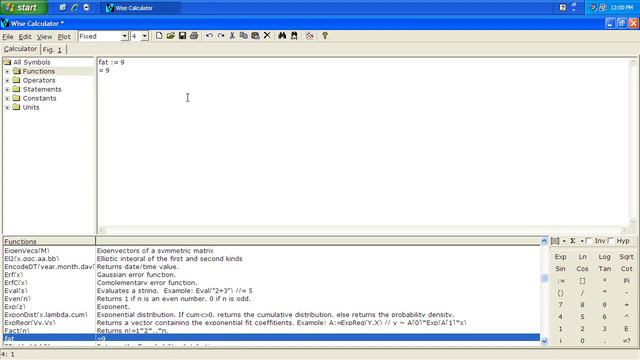Expand the Units tree node
The height and width of the screenshot is (360, 640).
click(x=7, y=107)
